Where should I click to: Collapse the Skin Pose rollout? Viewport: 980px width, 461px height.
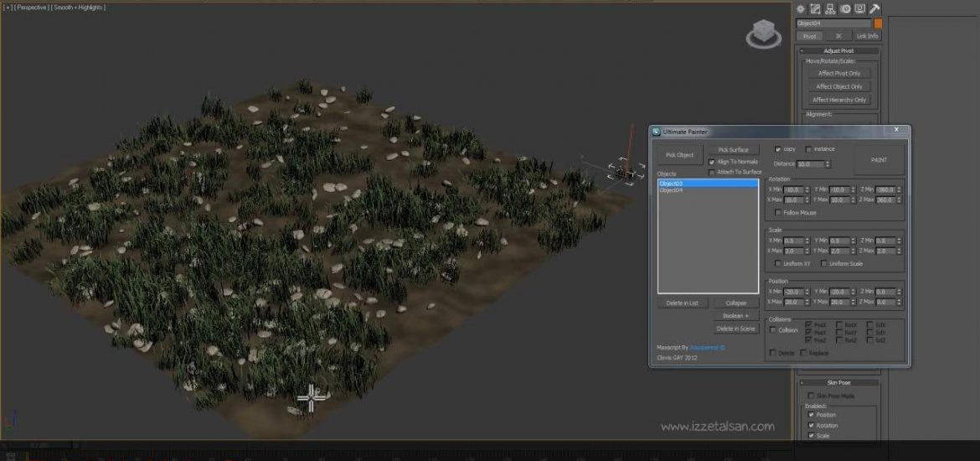click(x=838, y=382)
